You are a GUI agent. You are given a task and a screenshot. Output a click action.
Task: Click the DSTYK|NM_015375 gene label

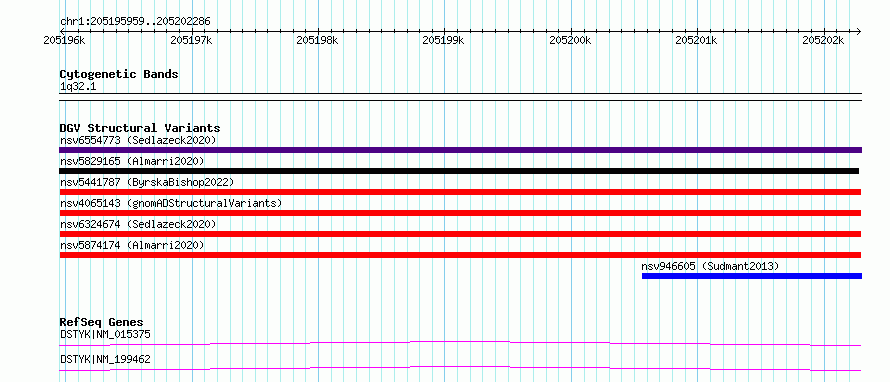[105, 334]
